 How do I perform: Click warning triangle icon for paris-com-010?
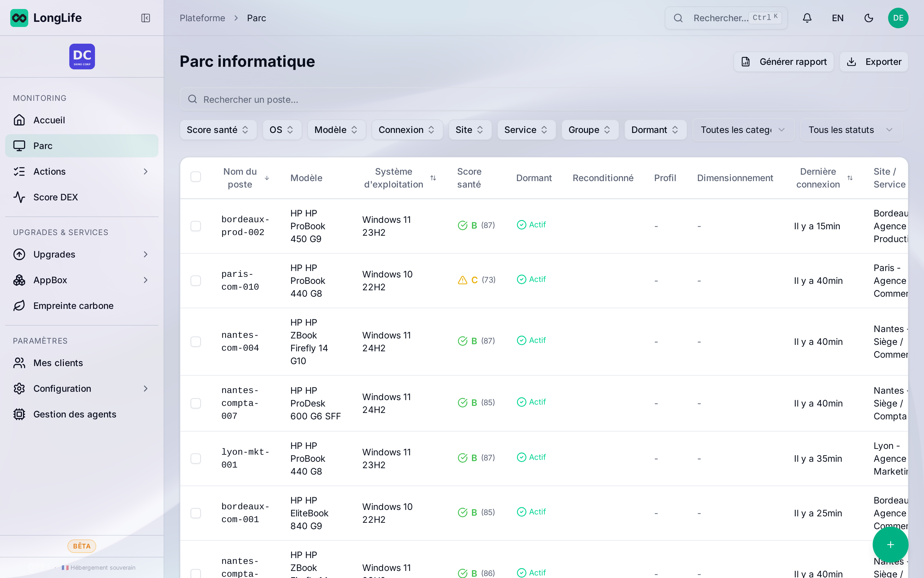[462, 280]
